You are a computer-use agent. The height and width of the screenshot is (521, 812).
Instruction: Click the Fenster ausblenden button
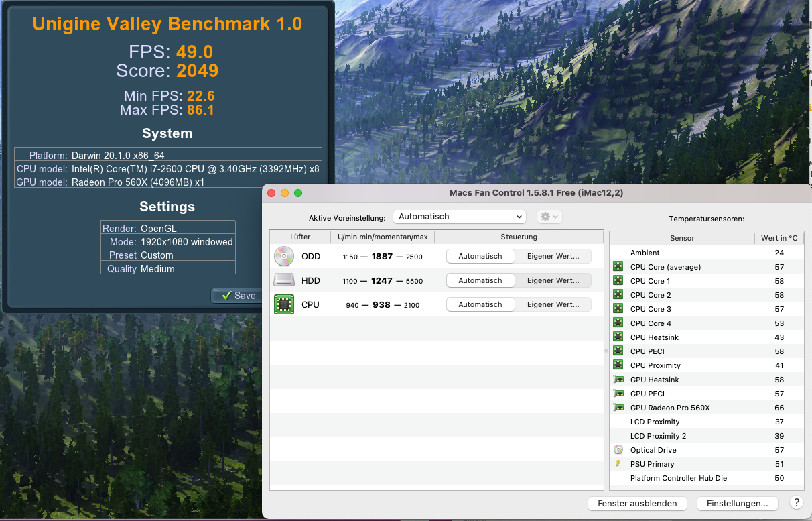point(637,503)
